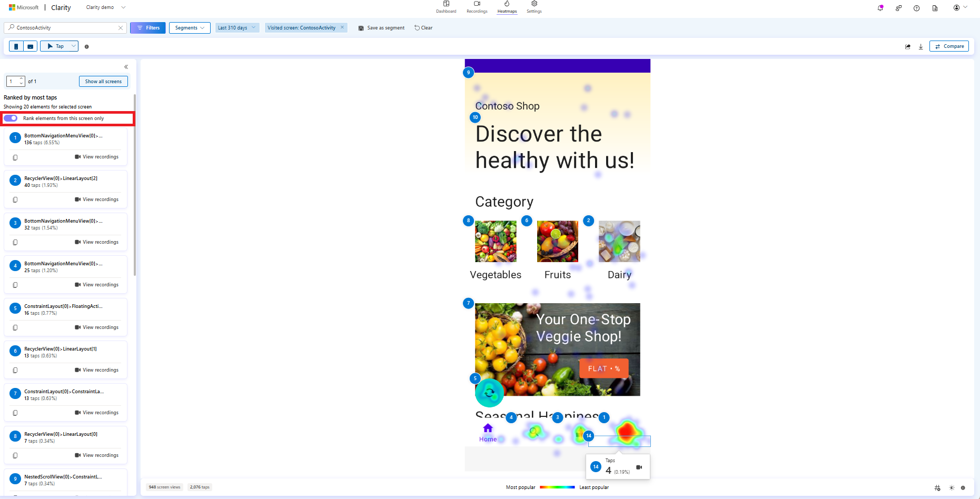Image resolution: width=980 pixels, height=499 pixels.
Task: Open the notifications bell
Action: pos(880,8)
